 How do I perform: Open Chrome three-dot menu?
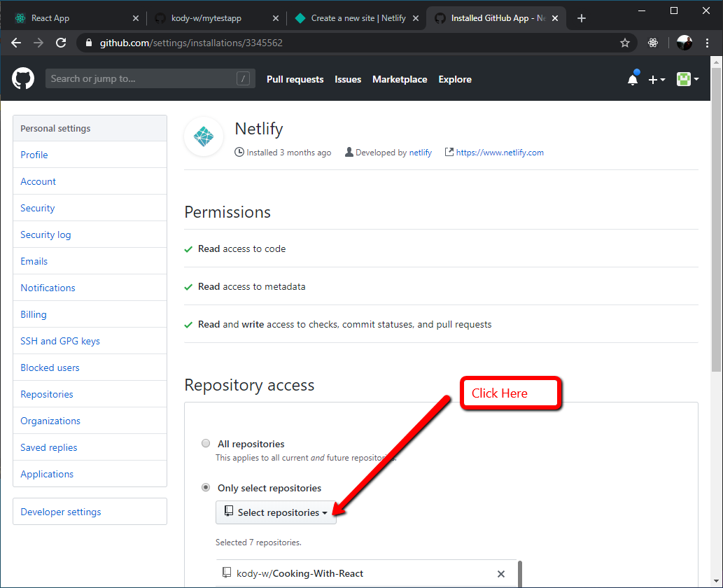click(x=708, y=43)
